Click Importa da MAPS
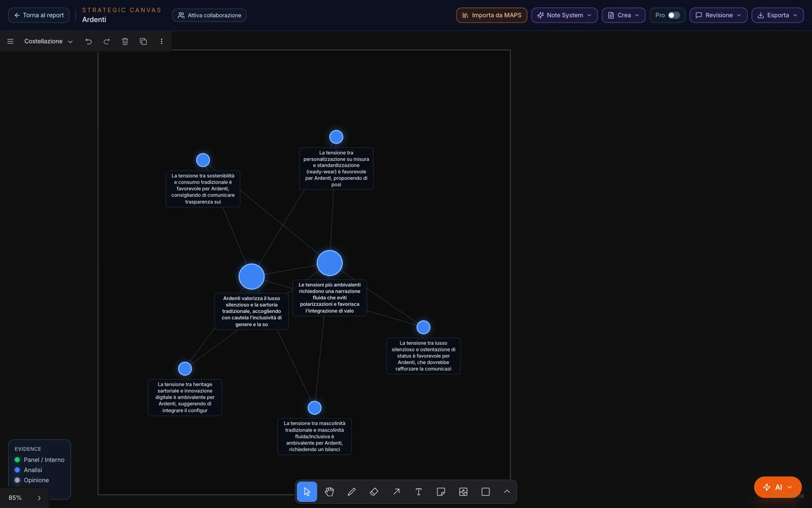Screen dimensions: 812x508 (492, 15)
